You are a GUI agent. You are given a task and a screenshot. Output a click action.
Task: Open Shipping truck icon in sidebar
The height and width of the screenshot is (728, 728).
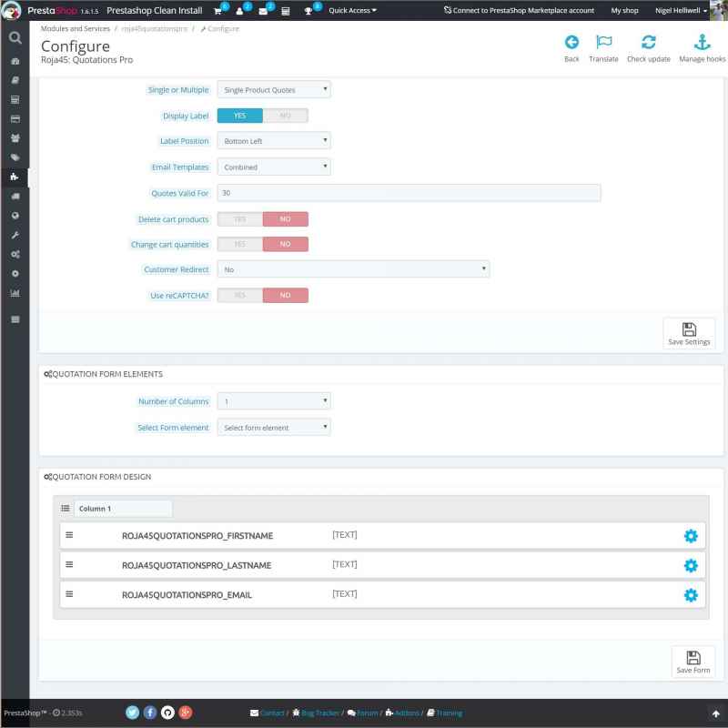15,197
